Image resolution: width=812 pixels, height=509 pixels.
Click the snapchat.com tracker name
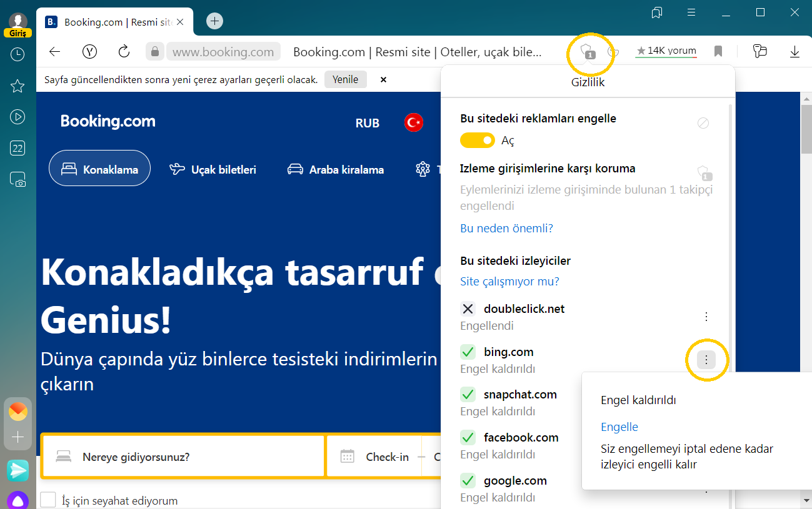tap(520, 395)
